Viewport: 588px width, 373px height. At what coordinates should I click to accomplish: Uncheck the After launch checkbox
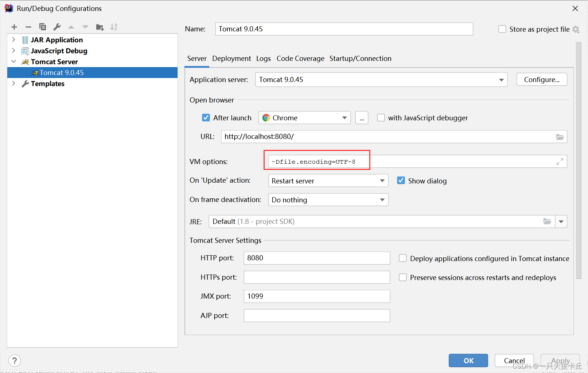(206, 118)
